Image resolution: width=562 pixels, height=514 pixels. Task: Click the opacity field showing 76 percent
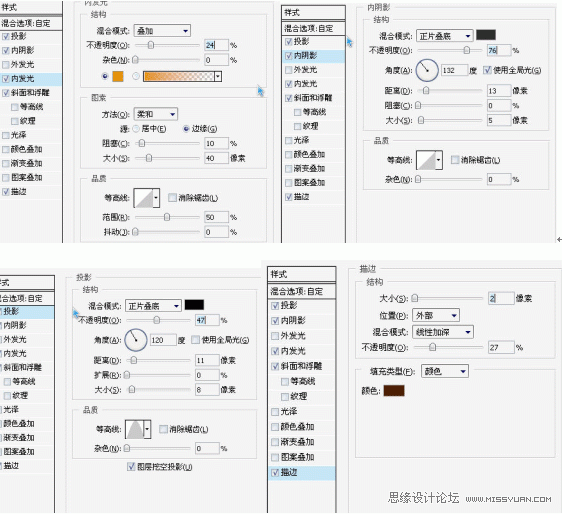click(x=499, y=50)
